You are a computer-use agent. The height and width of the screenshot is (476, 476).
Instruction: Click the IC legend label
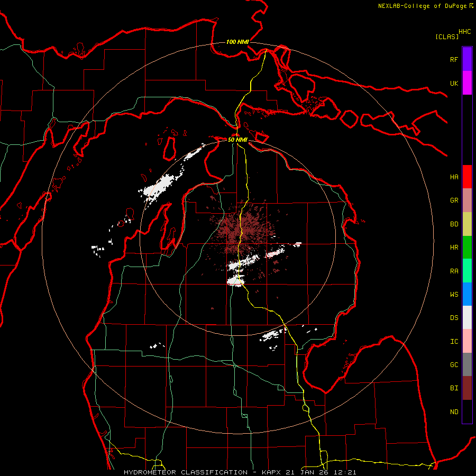click(454, 342)
